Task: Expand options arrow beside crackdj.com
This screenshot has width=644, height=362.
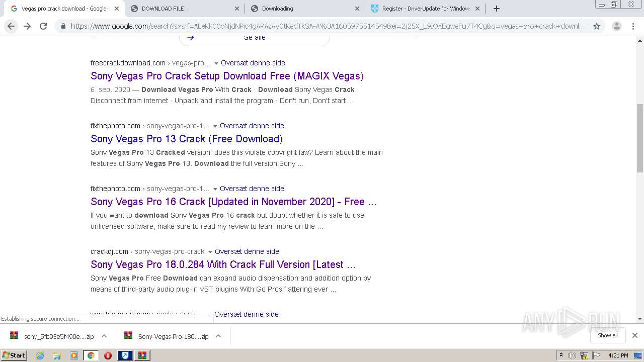Action: point(210,252)
